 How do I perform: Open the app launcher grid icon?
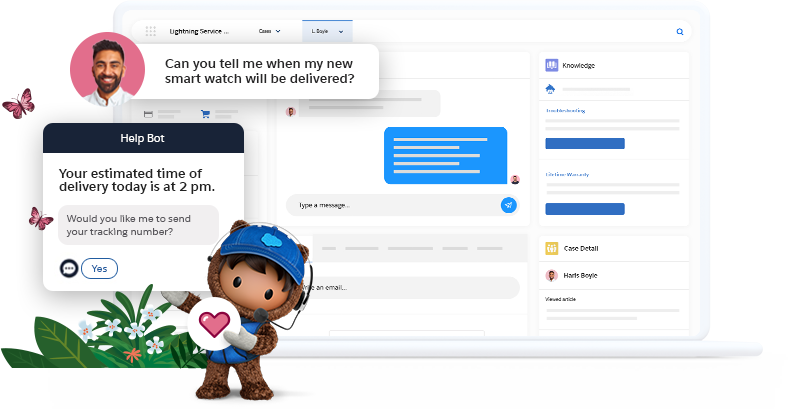pos(150,31)
